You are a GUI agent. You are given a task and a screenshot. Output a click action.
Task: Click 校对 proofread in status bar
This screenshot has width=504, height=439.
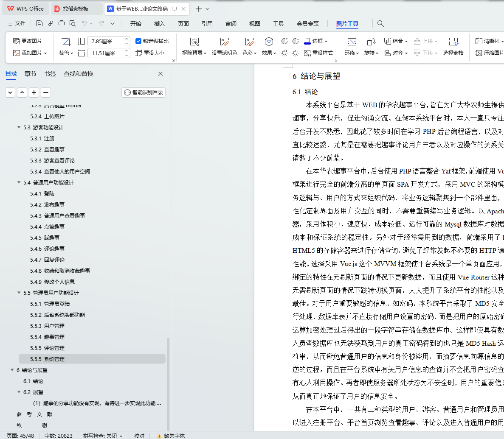pos(139,436)
